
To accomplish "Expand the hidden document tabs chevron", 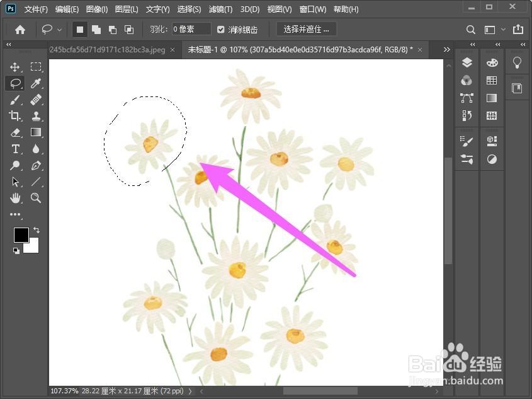I will [447, 50].
